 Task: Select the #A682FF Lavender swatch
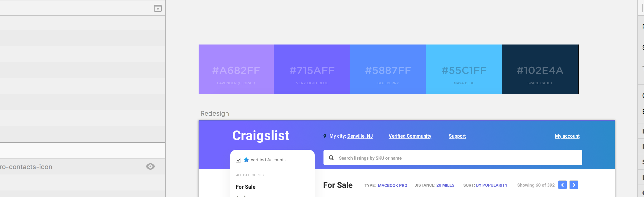click(x=236, y=69)
